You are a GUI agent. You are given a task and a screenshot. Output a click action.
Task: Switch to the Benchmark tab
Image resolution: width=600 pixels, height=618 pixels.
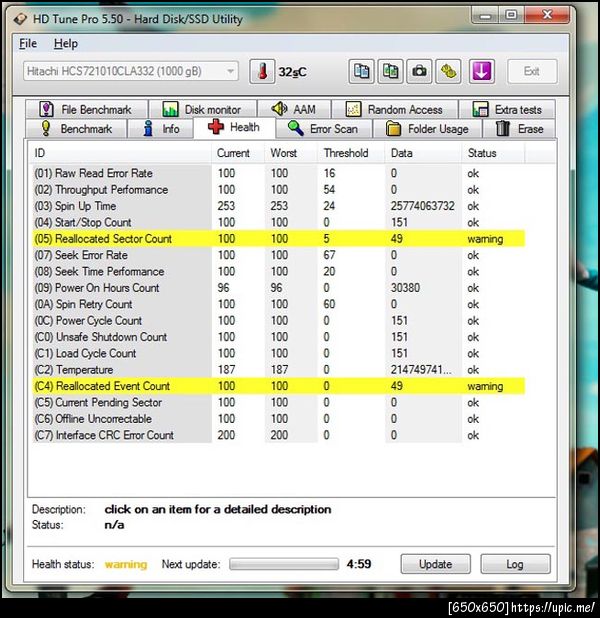(x=76, y=128)
